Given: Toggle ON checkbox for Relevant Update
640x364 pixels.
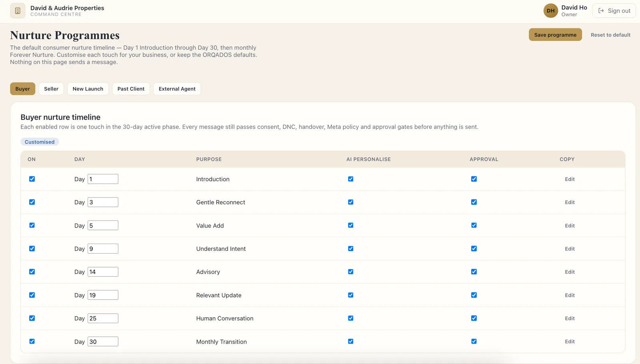Looking at the screenshot, I should (x=32, y=295).
